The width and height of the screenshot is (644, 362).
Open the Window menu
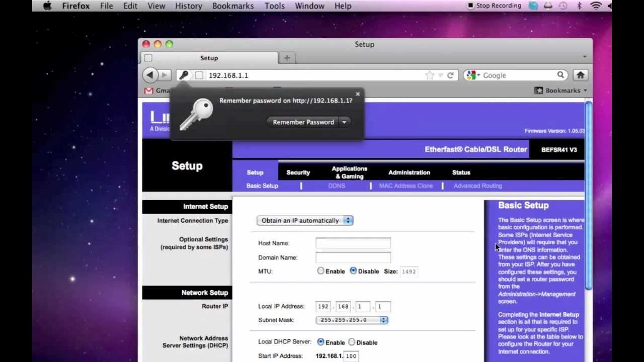tap(309, 6)
